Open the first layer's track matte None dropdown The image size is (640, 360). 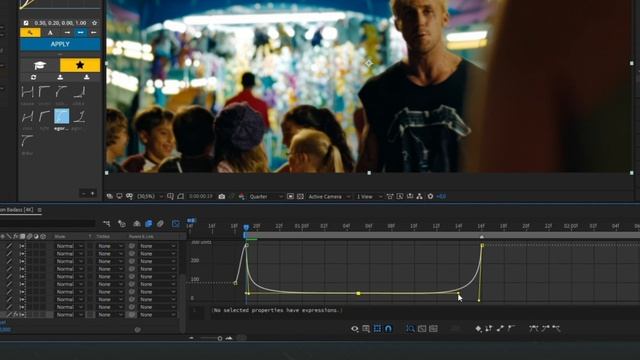pos(110,246)
